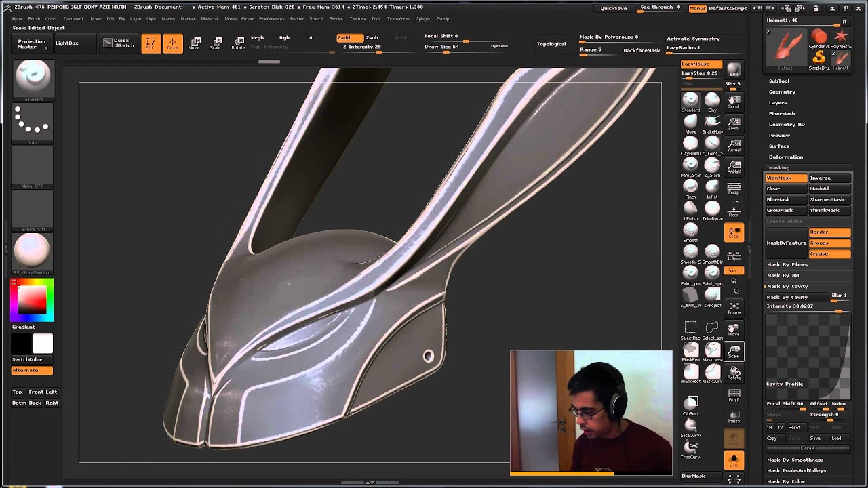Click the AAHalf view icon
The image size is (868, 488).
click(x=734, y=167)
